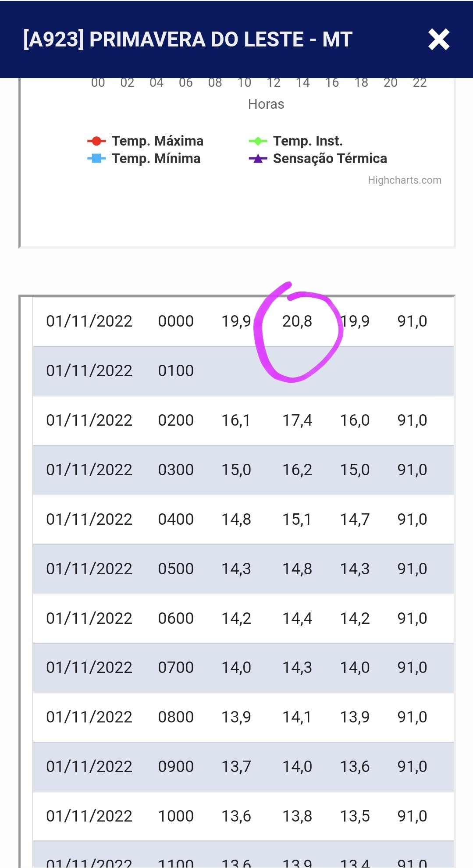The width and height of the screenshot is (473, 868).
Task: Click the 0200 hour cell
Action: click(176, 420)
